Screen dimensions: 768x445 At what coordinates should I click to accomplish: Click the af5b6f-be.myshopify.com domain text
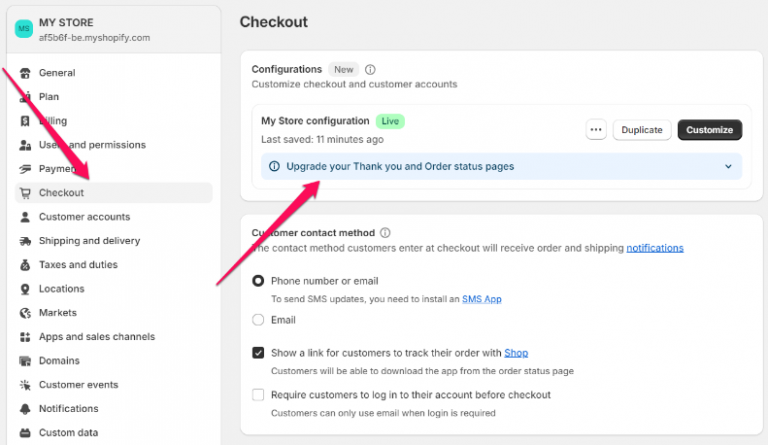click(x=95, y=38)
